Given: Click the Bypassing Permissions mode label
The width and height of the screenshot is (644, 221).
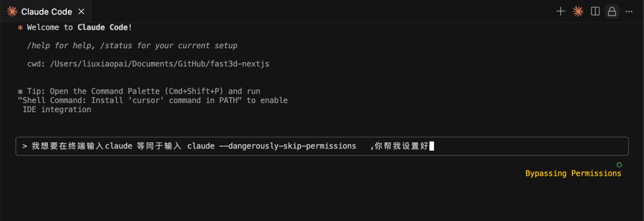Looking at the screenshot, I should pyautogui.click(x=574, y=173).
